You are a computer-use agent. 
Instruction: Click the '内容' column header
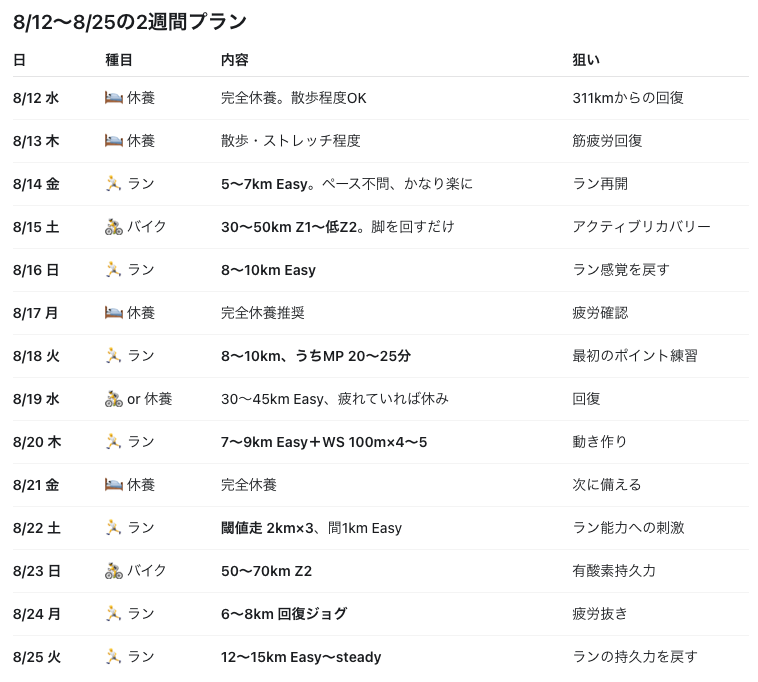point(234,60)
